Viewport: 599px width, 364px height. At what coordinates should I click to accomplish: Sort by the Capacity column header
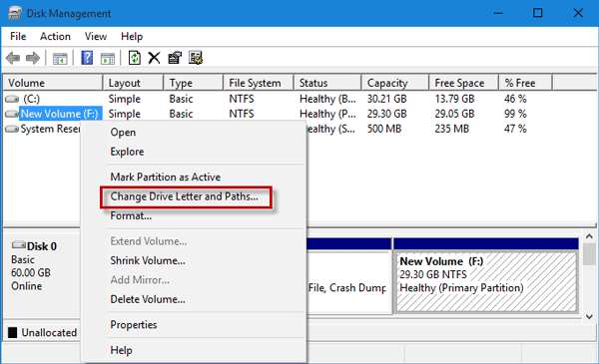pyautogui.click(x=395, y=83)
